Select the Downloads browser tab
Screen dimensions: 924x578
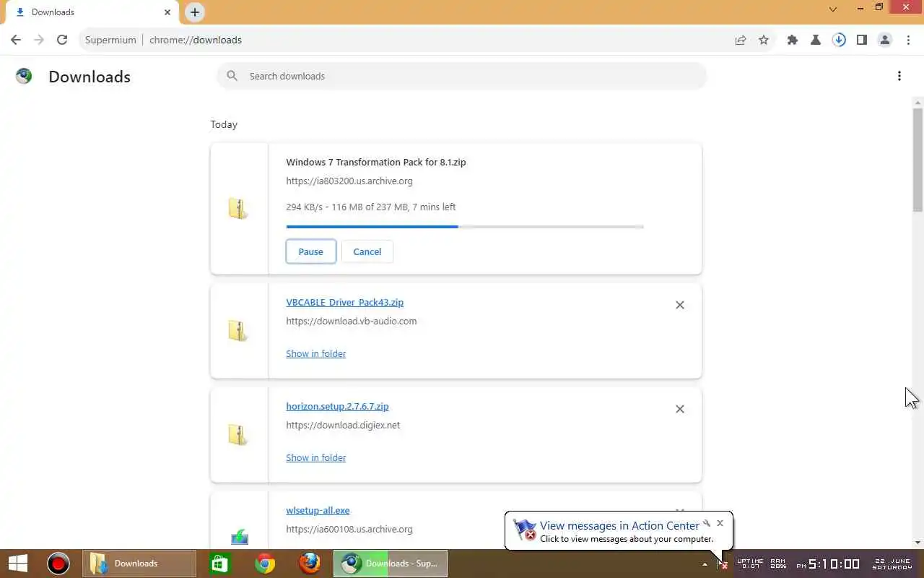click(92, 12)
